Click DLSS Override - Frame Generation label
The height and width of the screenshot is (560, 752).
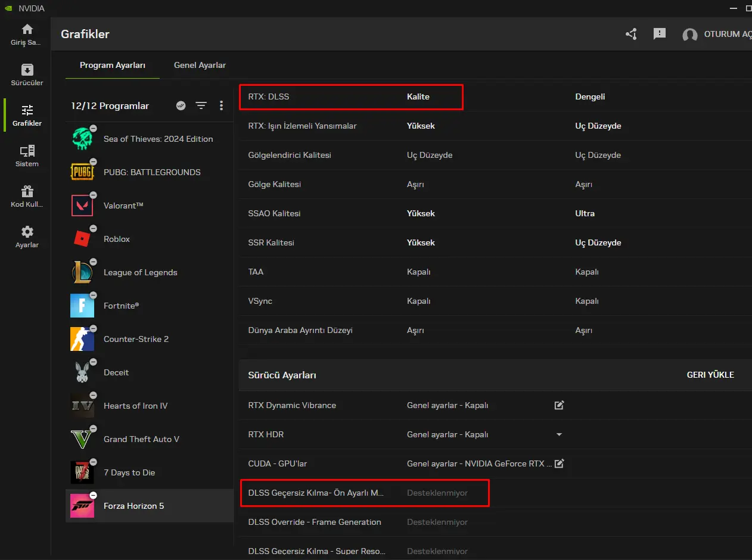coord(315,522)
